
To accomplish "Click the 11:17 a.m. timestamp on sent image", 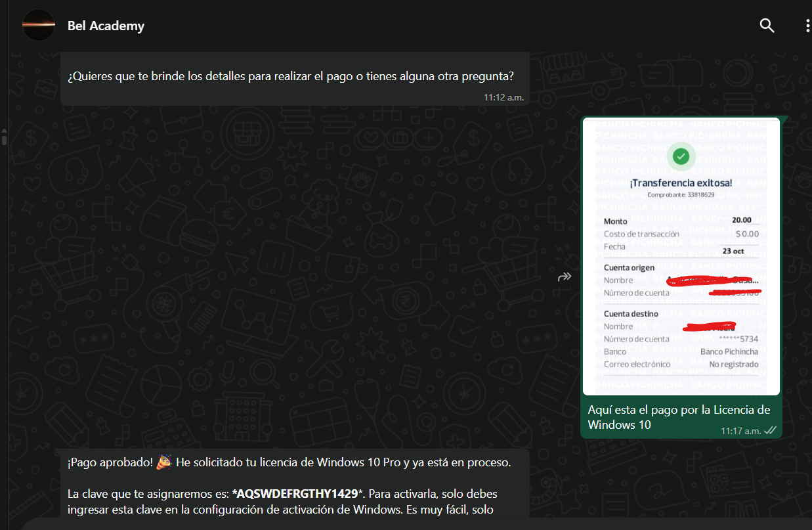I will [x=740, y=431].
